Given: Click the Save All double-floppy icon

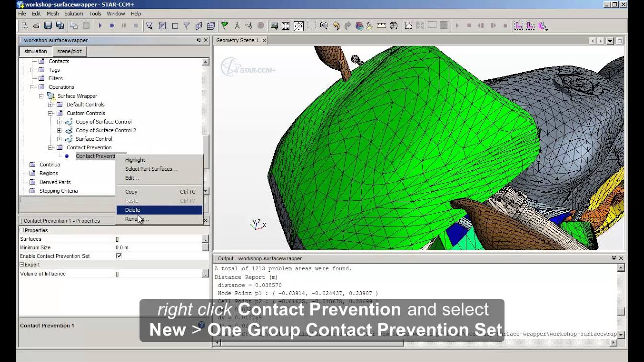Looking at the screenshot, I should [60, 26].
